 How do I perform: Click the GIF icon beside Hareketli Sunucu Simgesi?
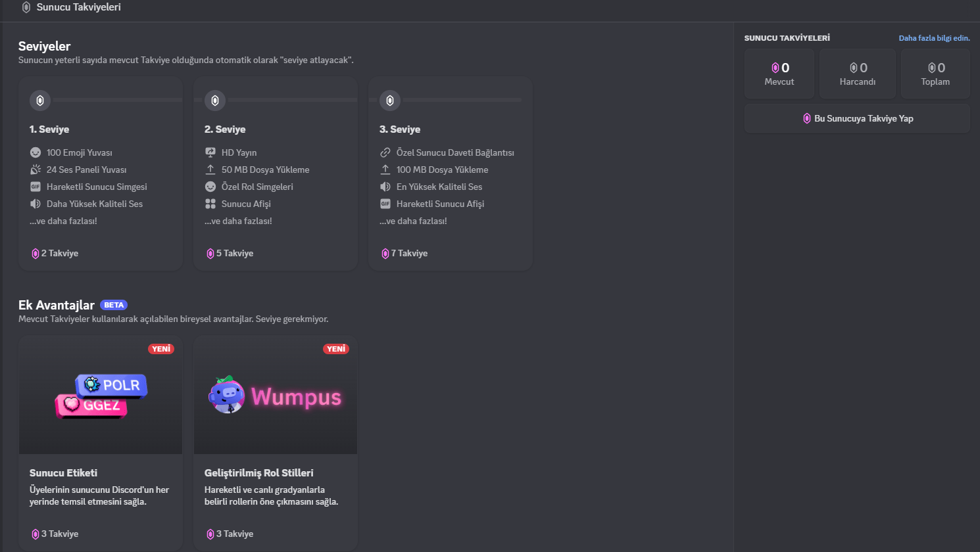(x=36, y=187)
